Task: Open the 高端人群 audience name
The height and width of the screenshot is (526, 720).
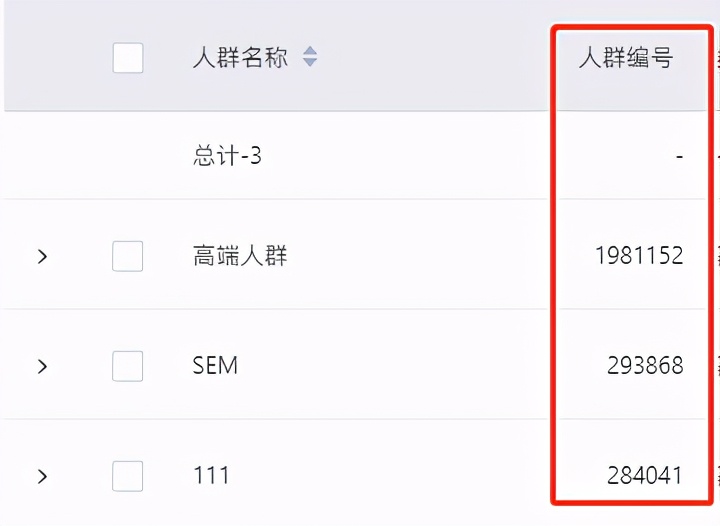Action: click(x=240, y=257)
